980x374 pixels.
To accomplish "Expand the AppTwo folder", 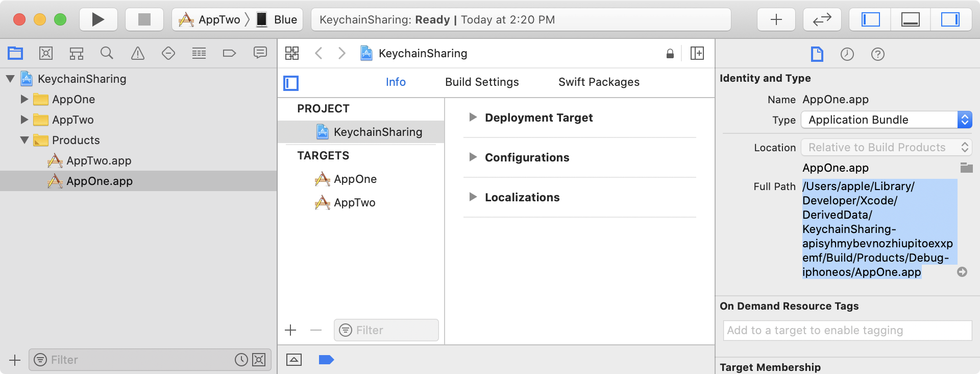I will (24, 120).
